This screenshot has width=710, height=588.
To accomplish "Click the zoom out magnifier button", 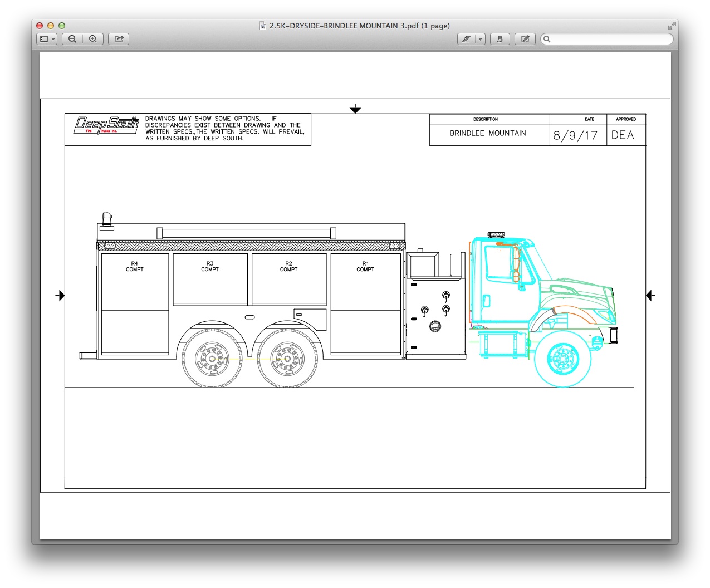I will click(72, 39).
